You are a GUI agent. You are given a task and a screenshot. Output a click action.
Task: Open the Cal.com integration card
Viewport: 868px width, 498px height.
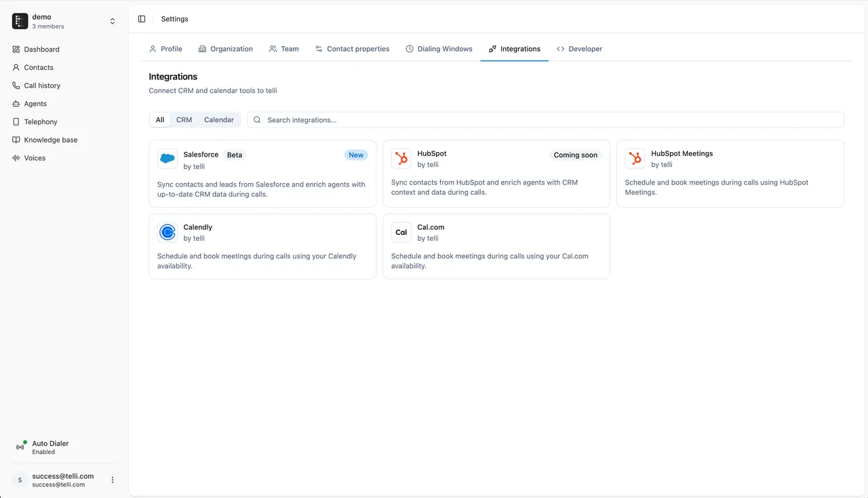pos(496,246)
